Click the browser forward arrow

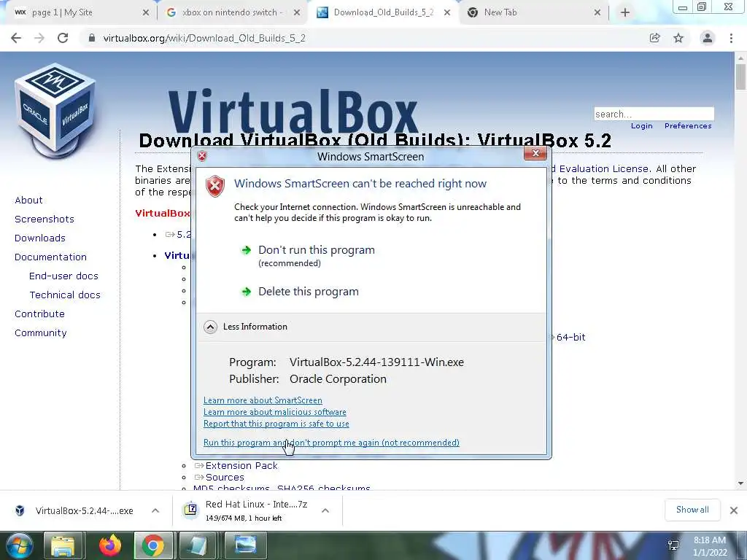tap(39, 38)
